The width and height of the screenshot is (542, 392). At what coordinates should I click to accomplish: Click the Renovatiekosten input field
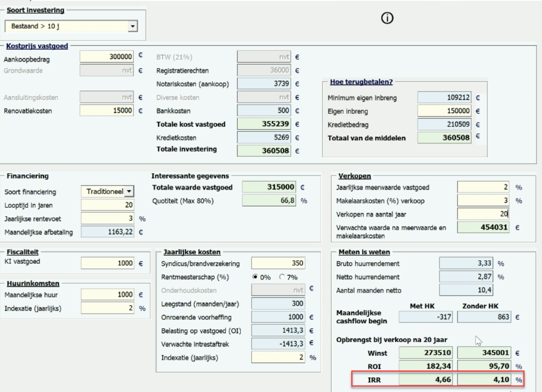pyautogui.click(x=107, y=110)
